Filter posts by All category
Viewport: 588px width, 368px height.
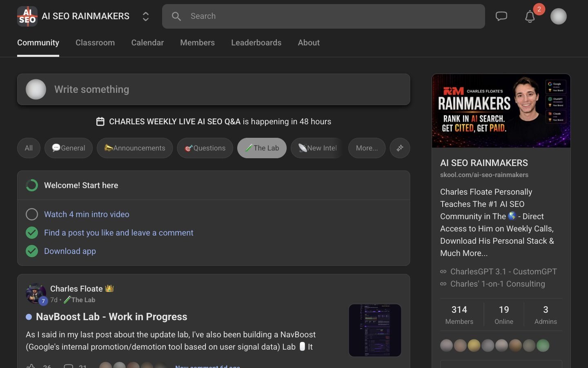(29, 148)
